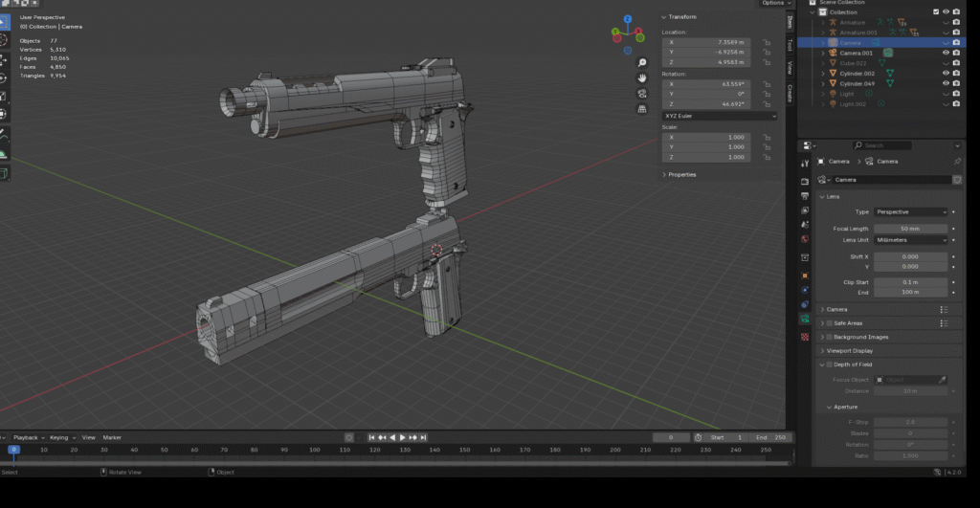Image resolution: width=980 pixels, height=508 pixels.
Task: Open the lens Type Perspective dropdown
Action: coord(913,211)
